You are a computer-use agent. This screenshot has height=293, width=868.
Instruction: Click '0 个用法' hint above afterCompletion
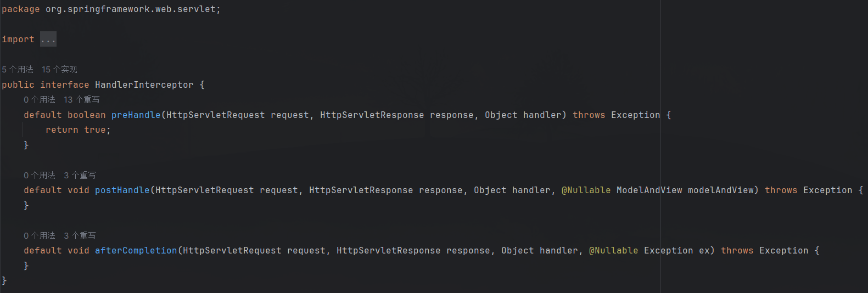(40, 236)
